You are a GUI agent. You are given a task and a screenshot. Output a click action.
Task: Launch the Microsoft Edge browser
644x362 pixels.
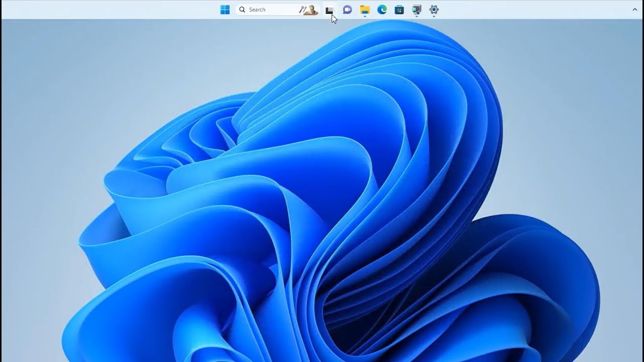(382, 10)
